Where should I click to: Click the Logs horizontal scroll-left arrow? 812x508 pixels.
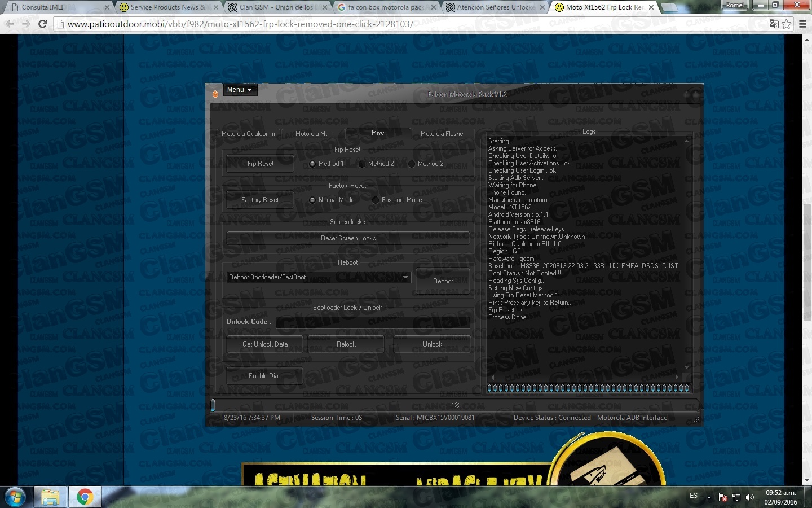(492, 376)
